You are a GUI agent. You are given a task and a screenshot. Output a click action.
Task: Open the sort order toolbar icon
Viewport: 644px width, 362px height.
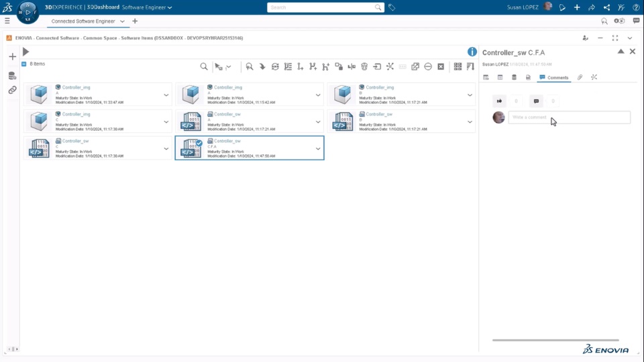(471, 66)
